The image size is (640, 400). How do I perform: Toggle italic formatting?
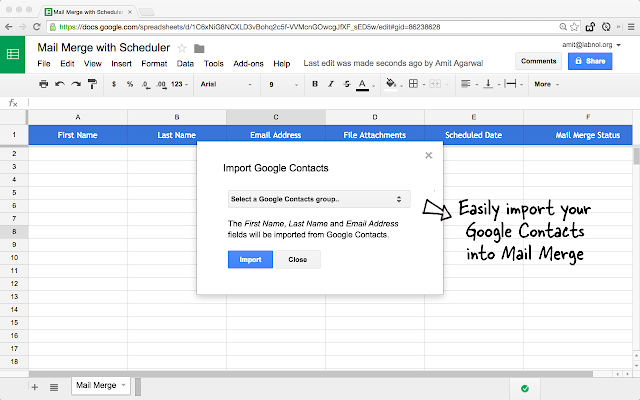point(331,84)
